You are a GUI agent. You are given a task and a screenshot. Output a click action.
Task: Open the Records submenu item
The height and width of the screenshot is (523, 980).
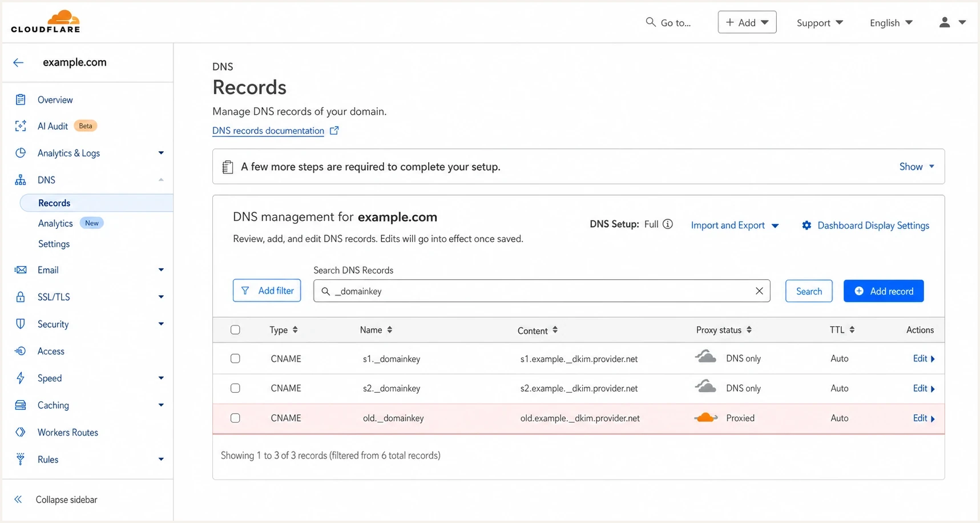pos(96,203)
